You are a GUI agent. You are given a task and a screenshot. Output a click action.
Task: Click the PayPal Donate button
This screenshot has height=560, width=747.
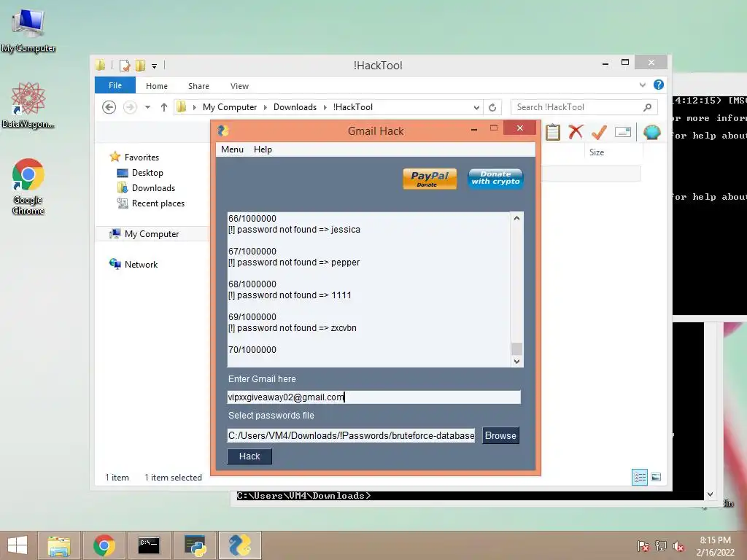coord(430,179)
